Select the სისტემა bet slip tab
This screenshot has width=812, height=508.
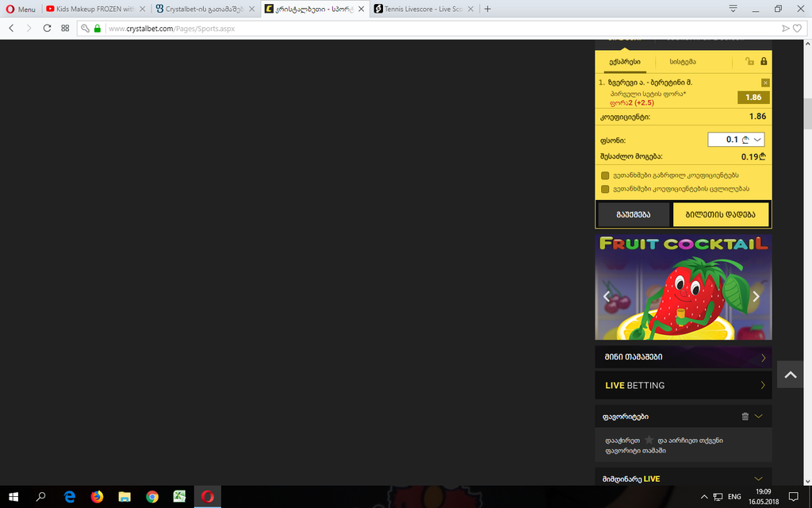point(683,62)
